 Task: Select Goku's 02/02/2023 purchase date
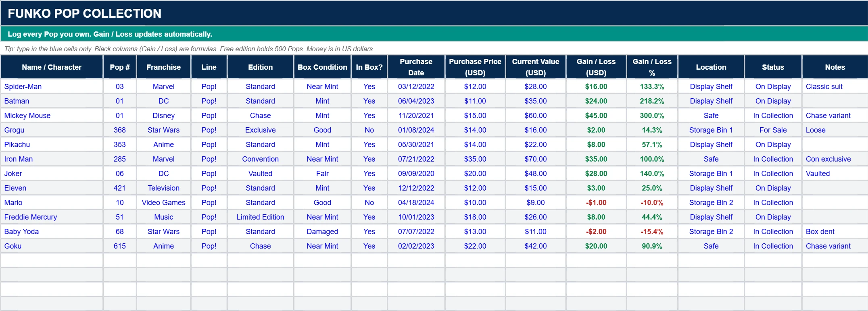pos(416,246)
